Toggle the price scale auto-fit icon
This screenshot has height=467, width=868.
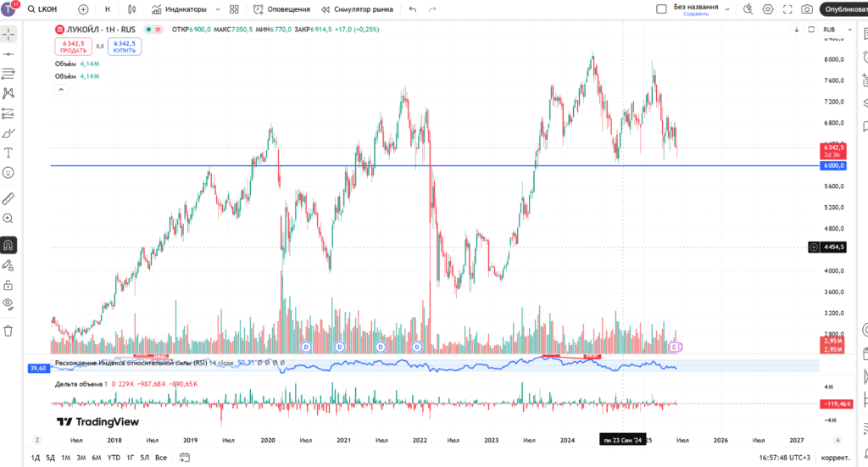point(811,30)
